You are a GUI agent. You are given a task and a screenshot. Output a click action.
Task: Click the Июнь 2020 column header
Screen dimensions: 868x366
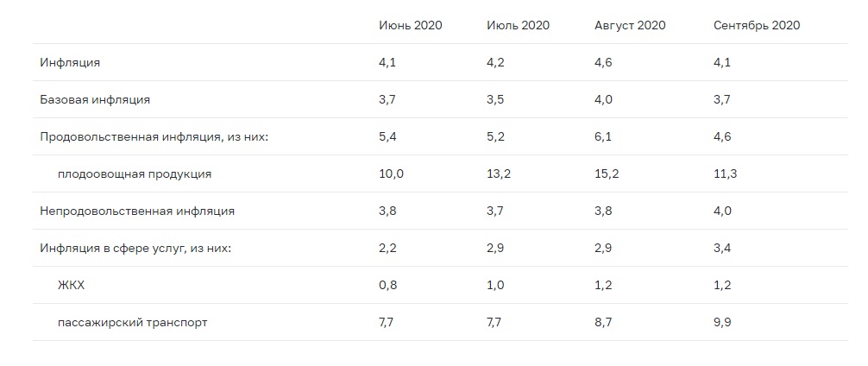410,25
